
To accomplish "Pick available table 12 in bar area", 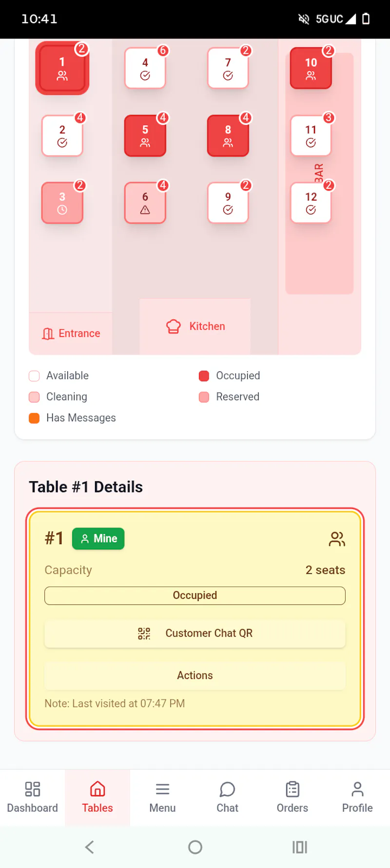I will click(311, 203).
